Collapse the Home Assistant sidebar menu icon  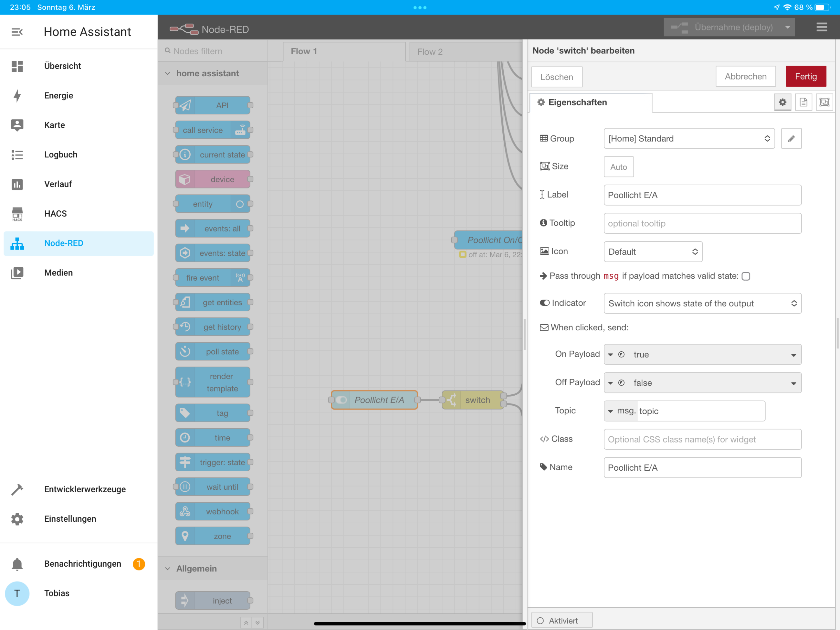point(17,32)
